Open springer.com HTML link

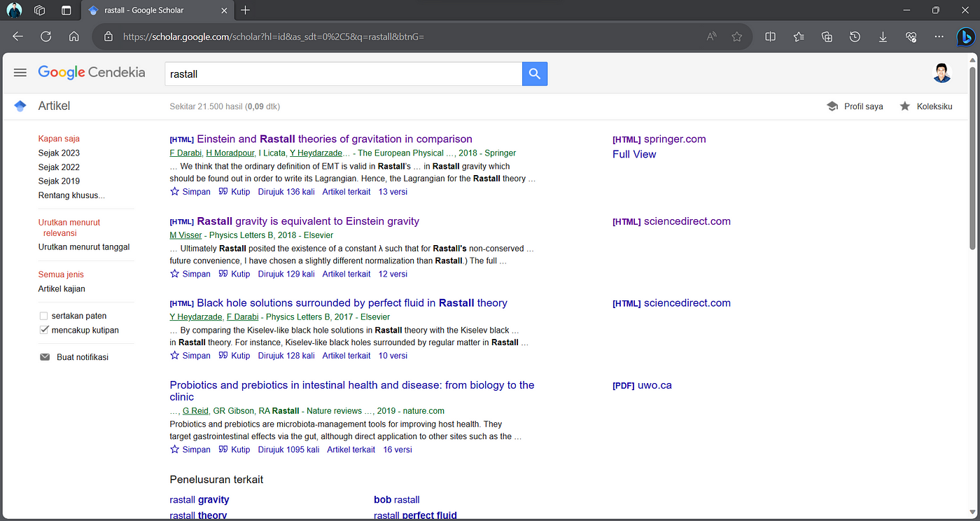(659, 139)
